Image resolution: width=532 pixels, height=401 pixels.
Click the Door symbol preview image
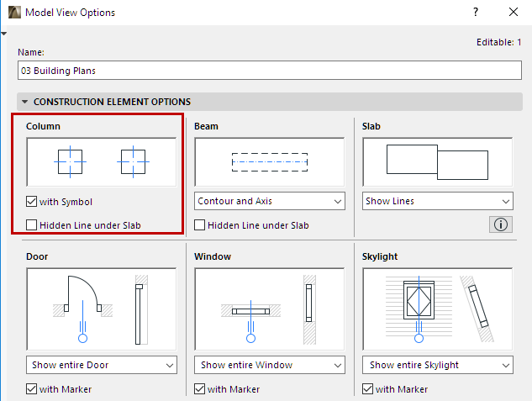(102, 309)
